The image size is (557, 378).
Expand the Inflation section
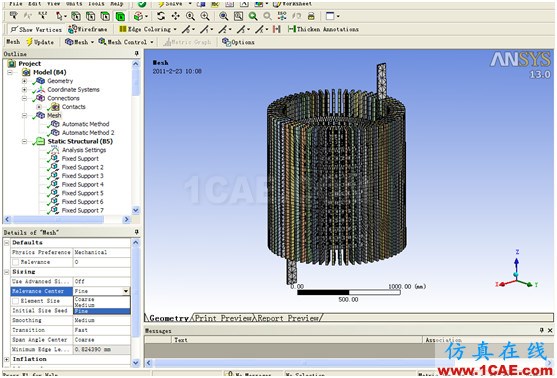pos(6,359)
